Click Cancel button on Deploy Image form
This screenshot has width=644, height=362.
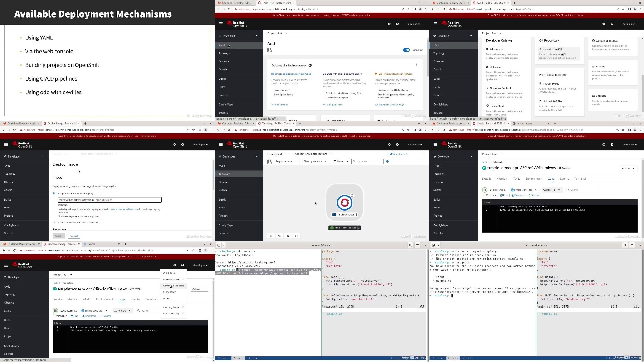pyautogui.click(x=74, y=236)
